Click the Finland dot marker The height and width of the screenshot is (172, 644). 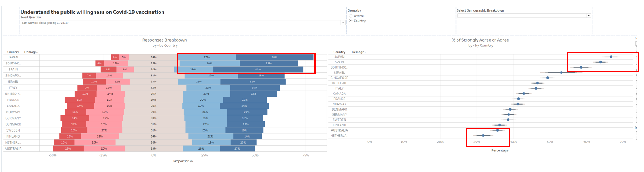pos(499,125)
